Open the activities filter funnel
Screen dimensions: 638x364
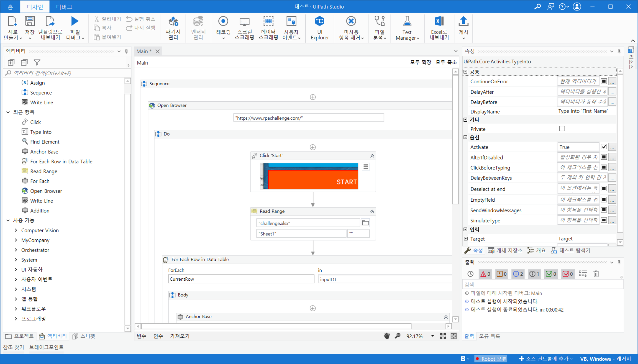point(37,62)
